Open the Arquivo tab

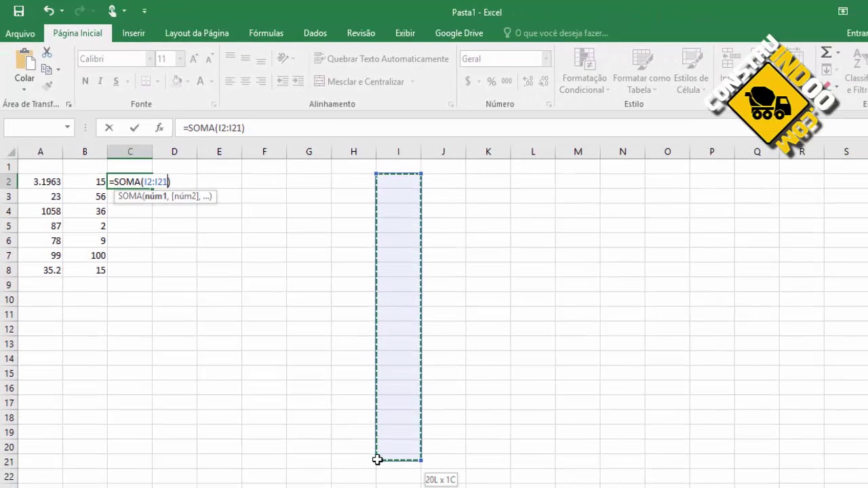click(20, 33)
